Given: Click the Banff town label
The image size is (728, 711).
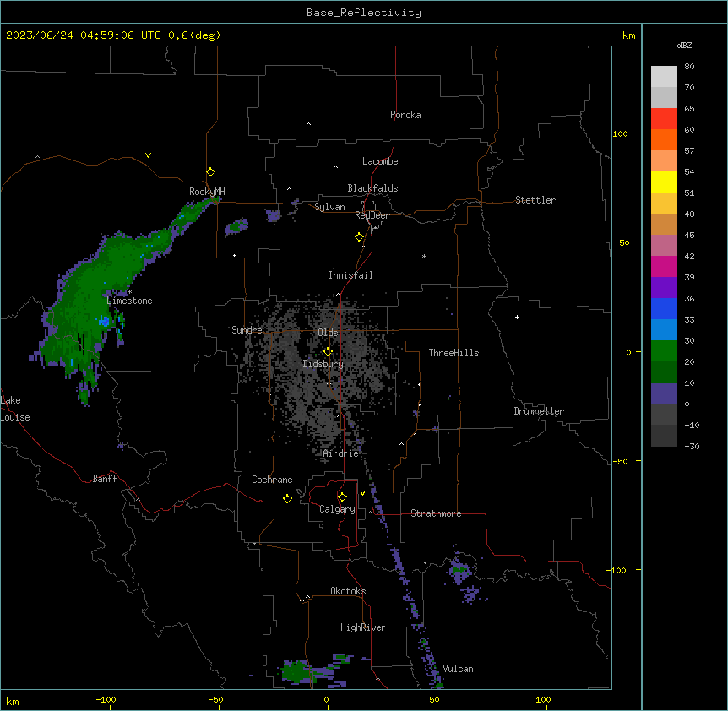Looking at the screenshot, I should pyautogui.click(x=105, y=479).
